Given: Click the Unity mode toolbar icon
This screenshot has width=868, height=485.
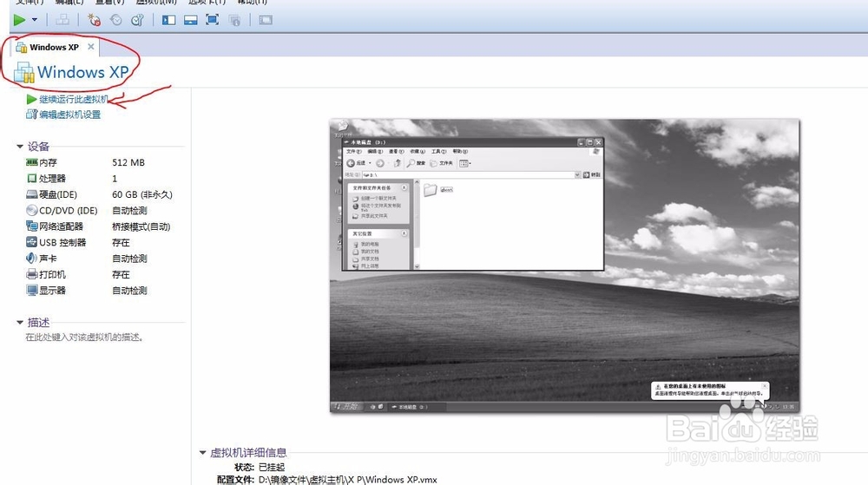Looking at the screenshot, I should 234,20.
